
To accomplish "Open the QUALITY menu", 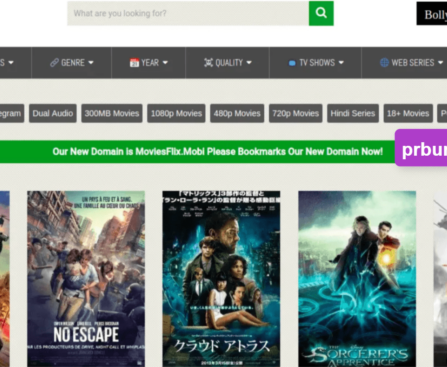I will click(x=228, y=63).
